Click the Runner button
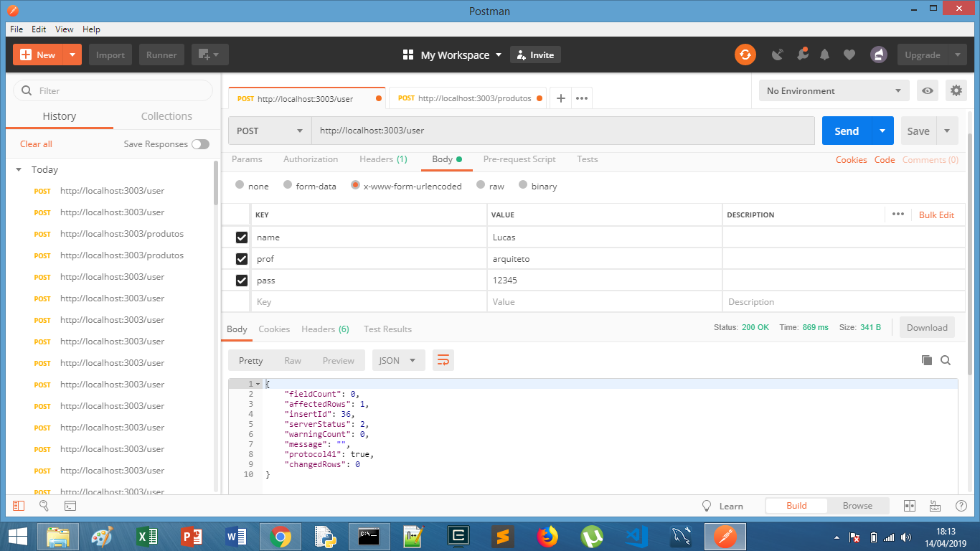Screen dimensions: 980x551 click(161, 55)
